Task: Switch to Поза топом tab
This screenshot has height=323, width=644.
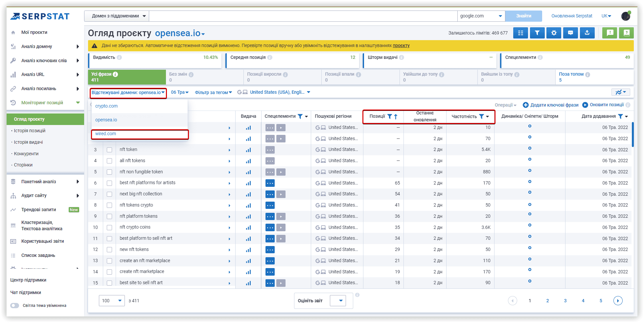Action: click(594, 77)
